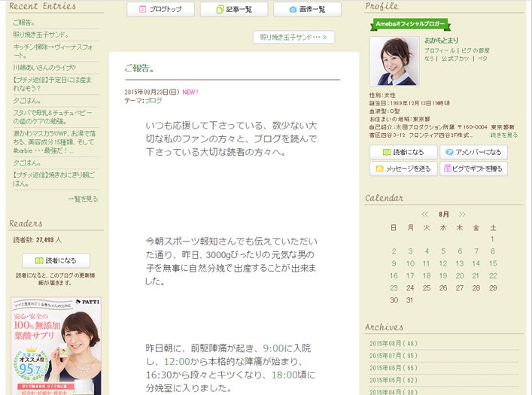This screenshot has width=532, height=395.
Task: Open archive 2015年06月 (65)
Action: [394, 368]
